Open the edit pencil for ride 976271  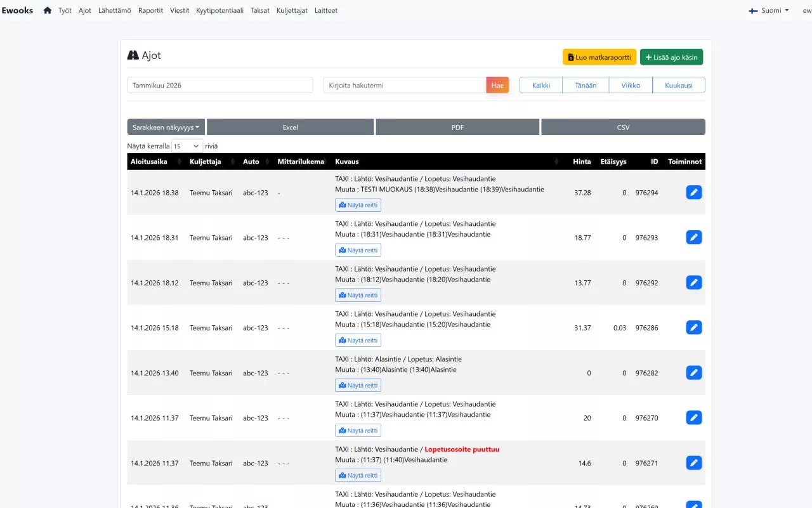(x=694, y=463)
